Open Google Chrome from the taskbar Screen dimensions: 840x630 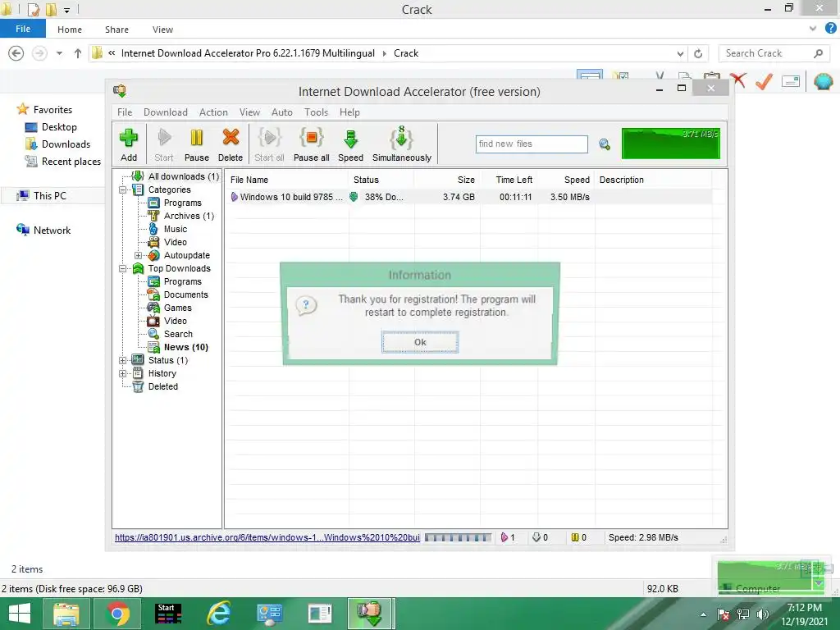[118, 614]
